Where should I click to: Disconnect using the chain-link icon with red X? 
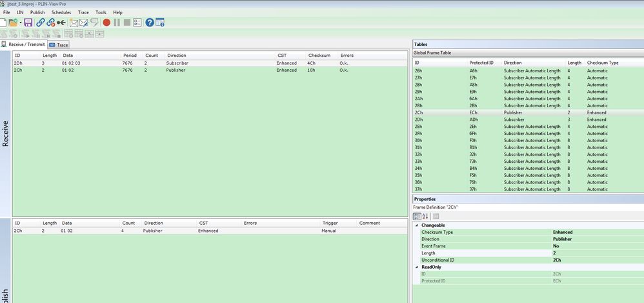[50, 22]
